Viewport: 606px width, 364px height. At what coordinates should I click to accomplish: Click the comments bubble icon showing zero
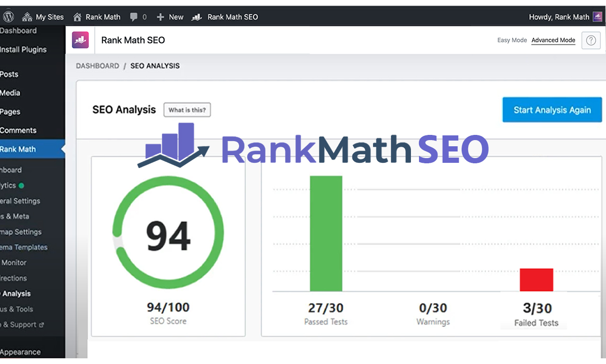[134, 17]
